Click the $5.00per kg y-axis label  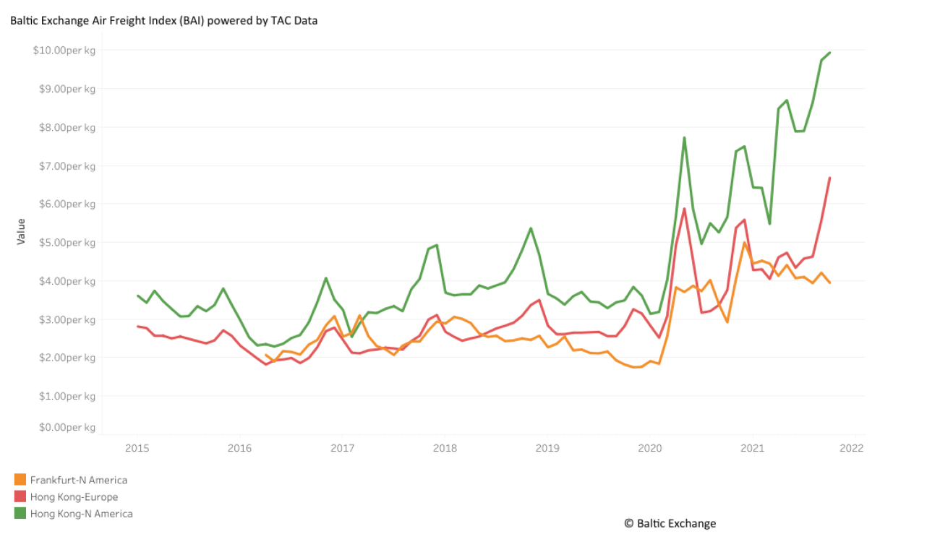[x=67, y=242]
